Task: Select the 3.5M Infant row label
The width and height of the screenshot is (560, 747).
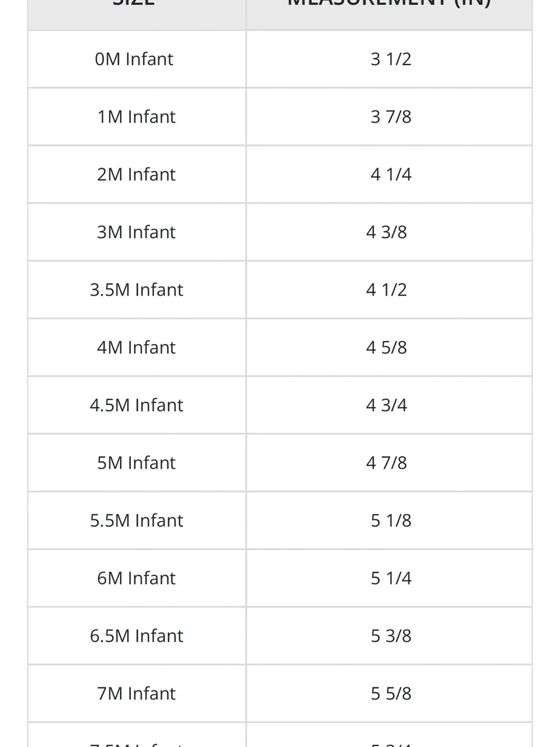Action: pos(136,290)
